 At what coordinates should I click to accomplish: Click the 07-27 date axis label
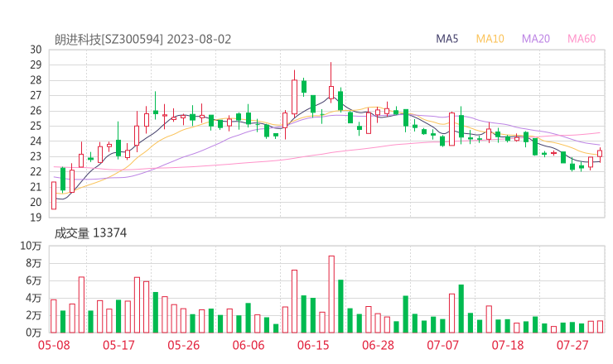572,345
